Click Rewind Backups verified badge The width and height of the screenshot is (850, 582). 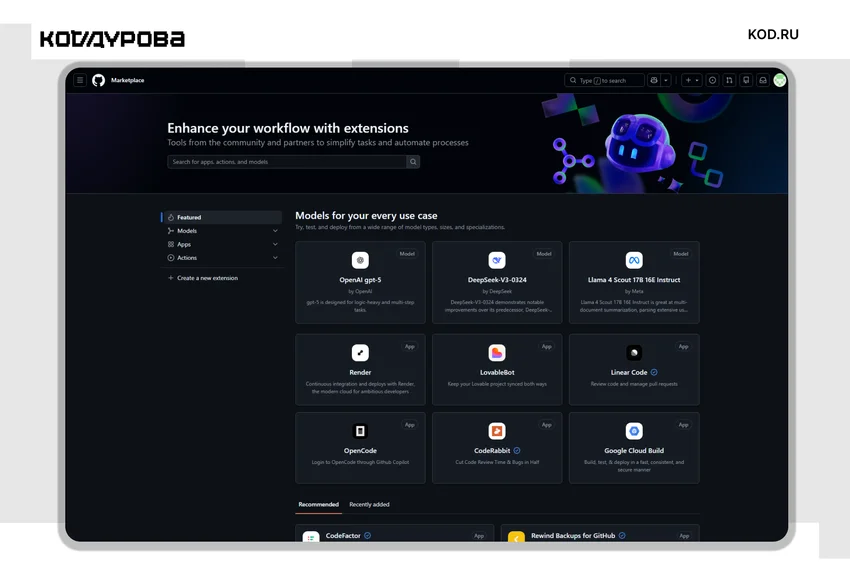[622, 535]
